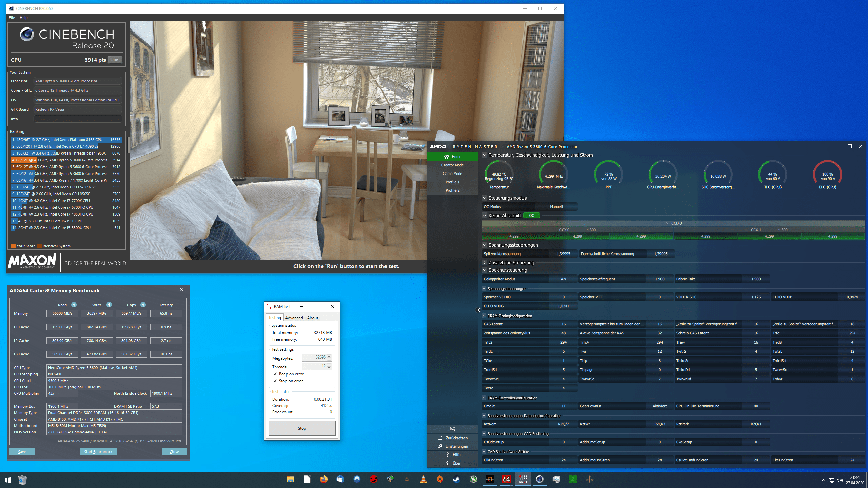
Task: Click the Run button in Cinebench
Action: [x=115, y=60]
